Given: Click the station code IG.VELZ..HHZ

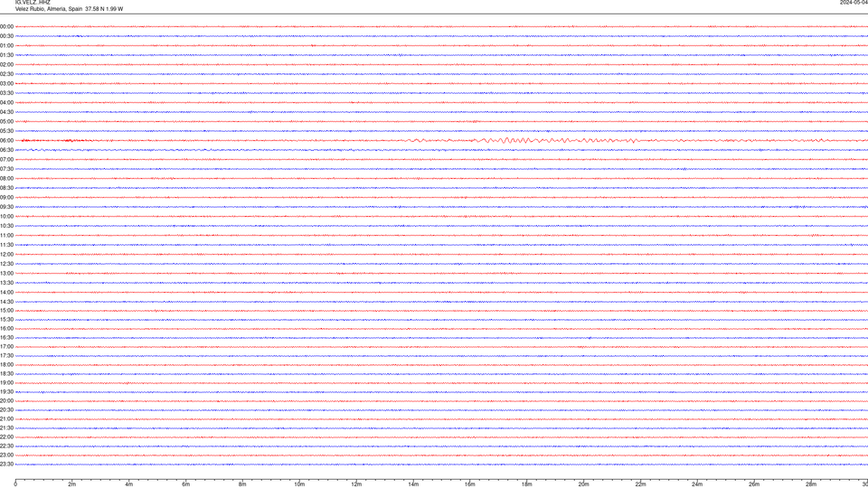Looking at the screenshot, I should click(x=33, y=3).
